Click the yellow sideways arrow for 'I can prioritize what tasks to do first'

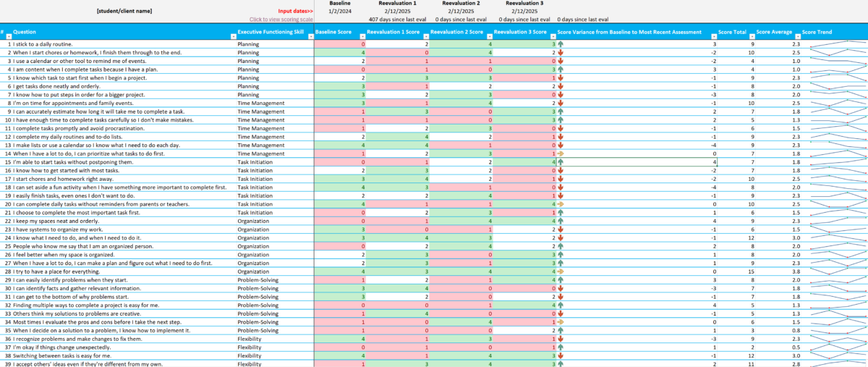pyautogui.click(x=560, y=153)
